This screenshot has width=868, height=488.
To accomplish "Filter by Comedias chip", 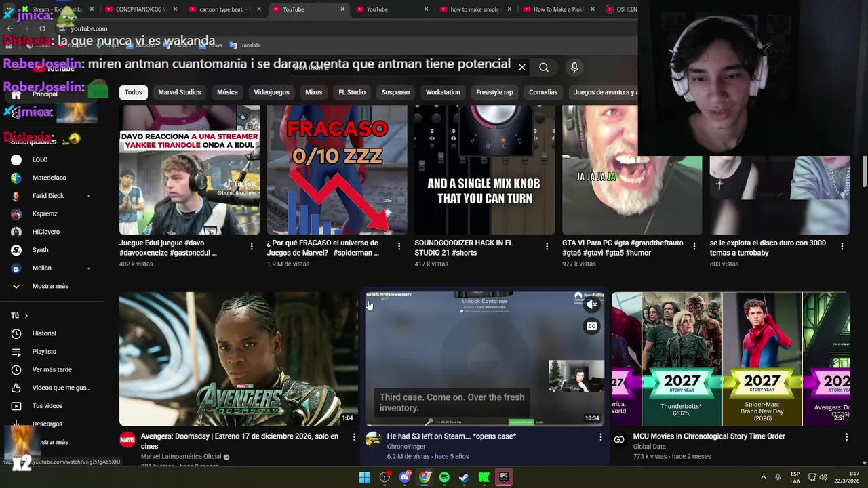I will tap(543, 92).
